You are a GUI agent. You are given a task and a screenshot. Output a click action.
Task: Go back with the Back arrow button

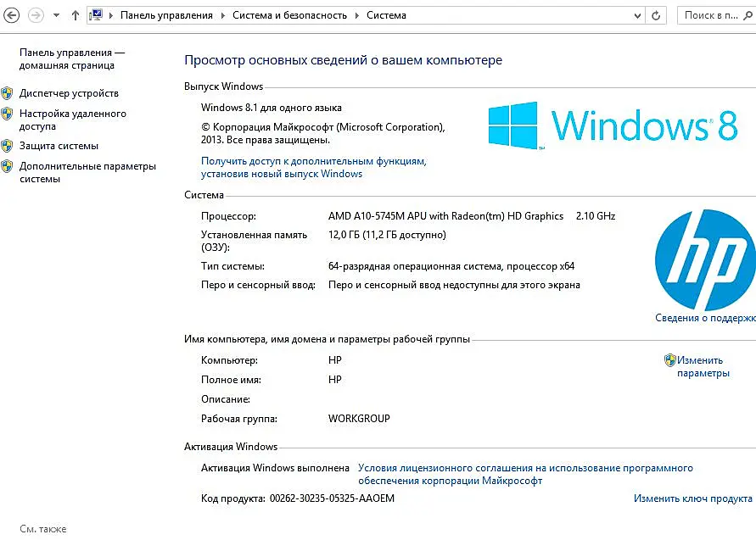pos(12,15)
